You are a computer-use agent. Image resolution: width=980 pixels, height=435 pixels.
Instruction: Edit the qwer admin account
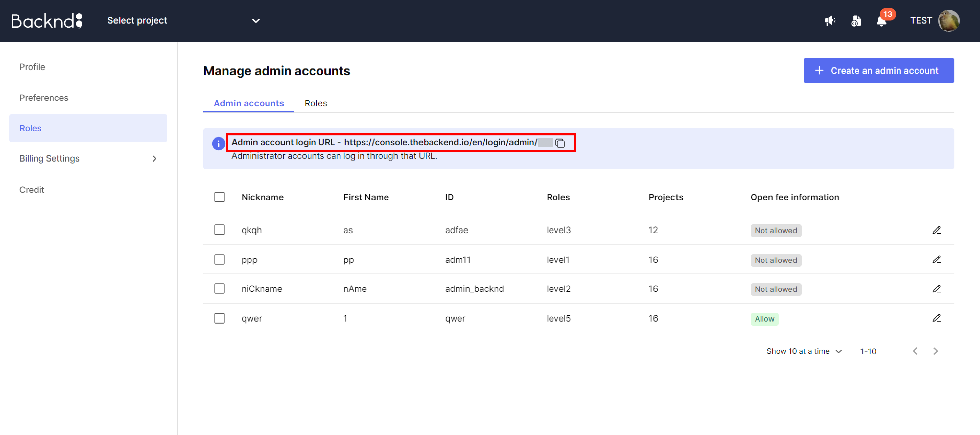[x=937, y=318]
